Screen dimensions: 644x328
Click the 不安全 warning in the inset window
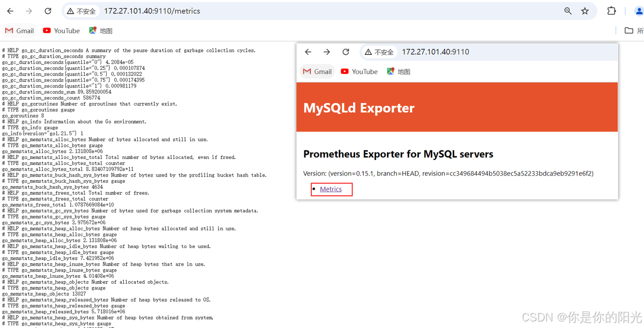coord(379,52)
